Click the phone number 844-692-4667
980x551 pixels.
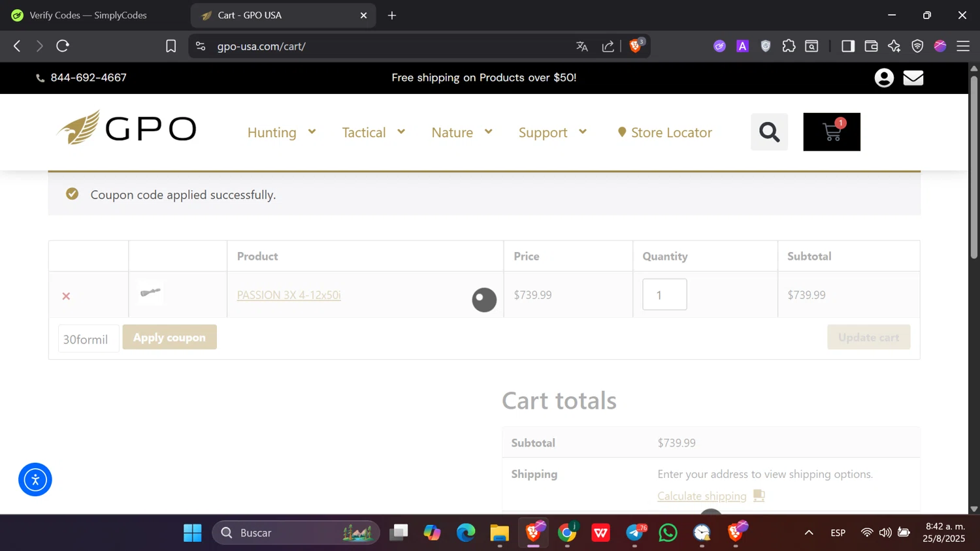point(88,78)
